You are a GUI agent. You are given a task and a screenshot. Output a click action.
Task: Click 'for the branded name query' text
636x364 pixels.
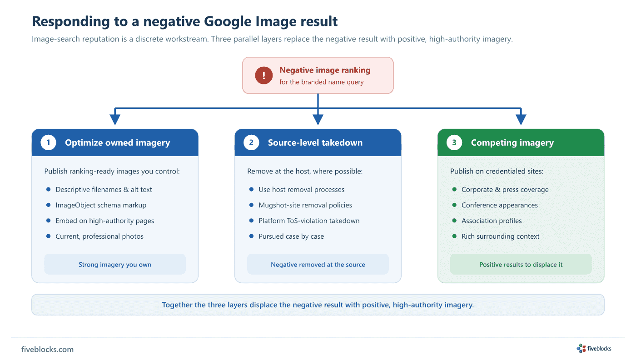tap(322, 82)
